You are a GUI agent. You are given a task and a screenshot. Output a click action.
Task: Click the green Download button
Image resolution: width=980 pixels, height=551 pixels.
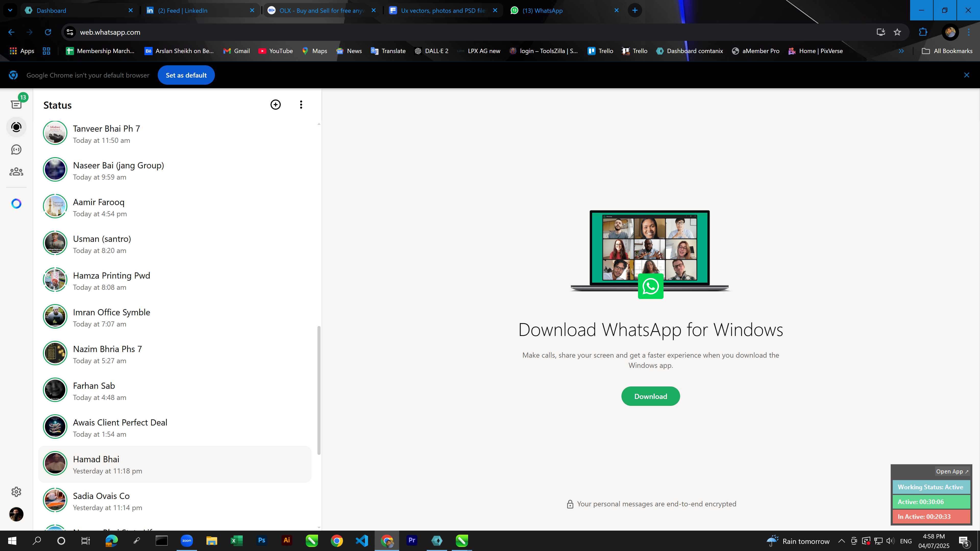tap(651, 396)
